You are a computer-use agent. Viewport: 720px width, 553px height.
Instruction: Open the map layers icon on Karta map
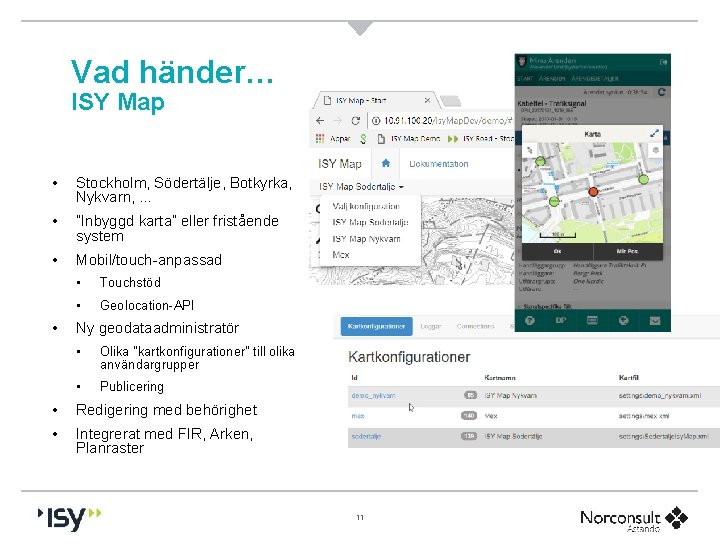pos(655,150)
